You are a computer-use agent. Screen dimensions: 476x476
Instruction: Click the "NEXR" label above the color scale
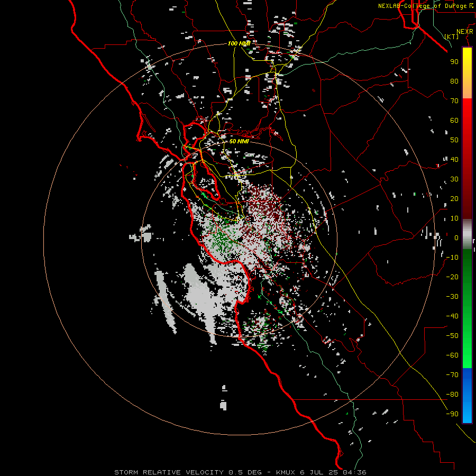[465, 32]
